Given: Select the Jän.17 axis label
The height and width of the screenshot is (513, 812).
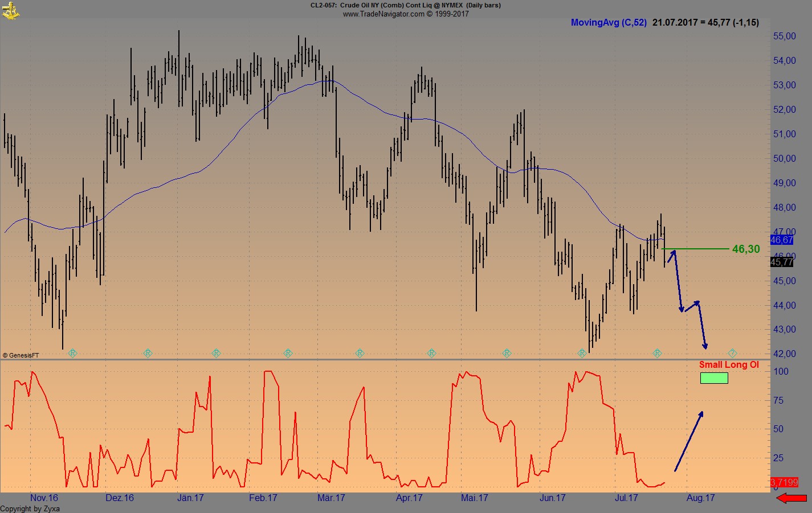Looking at the screenshot, I should [x=190, y=497].
